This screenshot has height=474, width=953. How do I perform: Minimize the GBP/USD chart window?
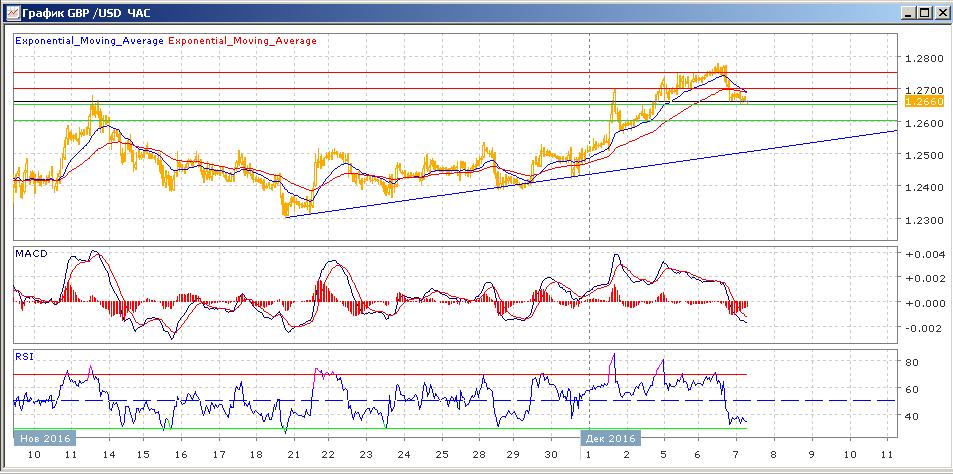coord(907,13)
